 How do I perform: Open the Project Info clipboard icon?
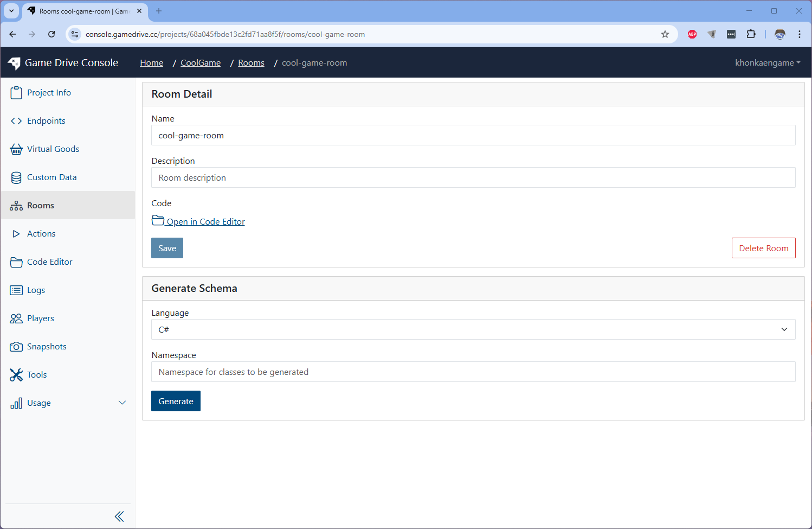pyautogui.click(x=16, y=93)
